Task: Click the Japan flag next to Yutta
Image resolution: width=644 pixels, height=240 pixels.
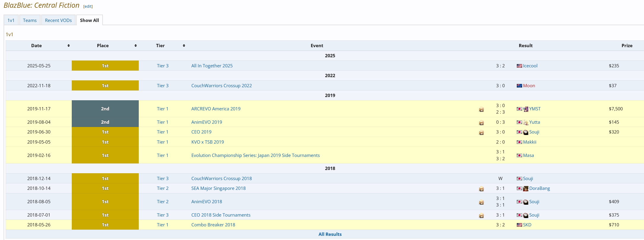Action: coord(519,122)
